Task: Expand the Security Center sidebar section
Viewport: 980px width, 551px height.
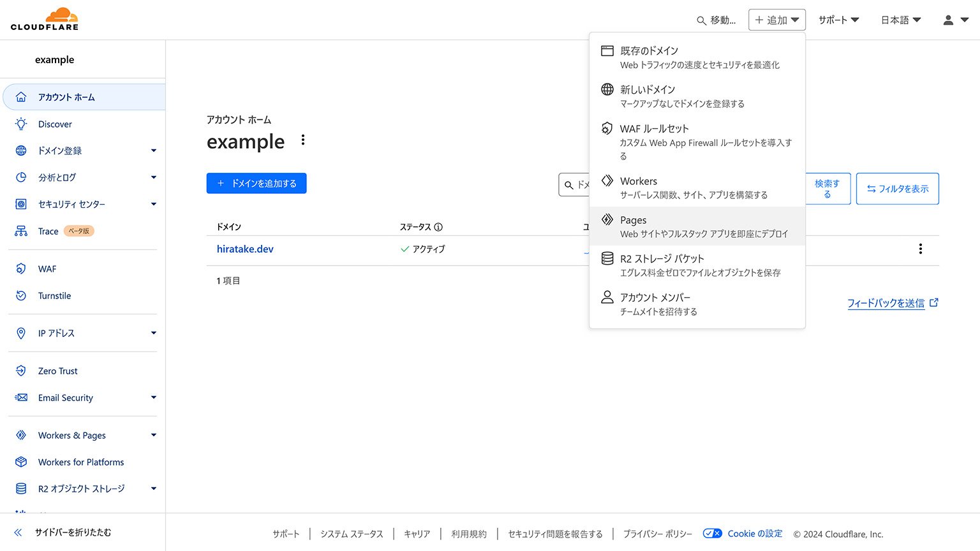Action: 154,204
